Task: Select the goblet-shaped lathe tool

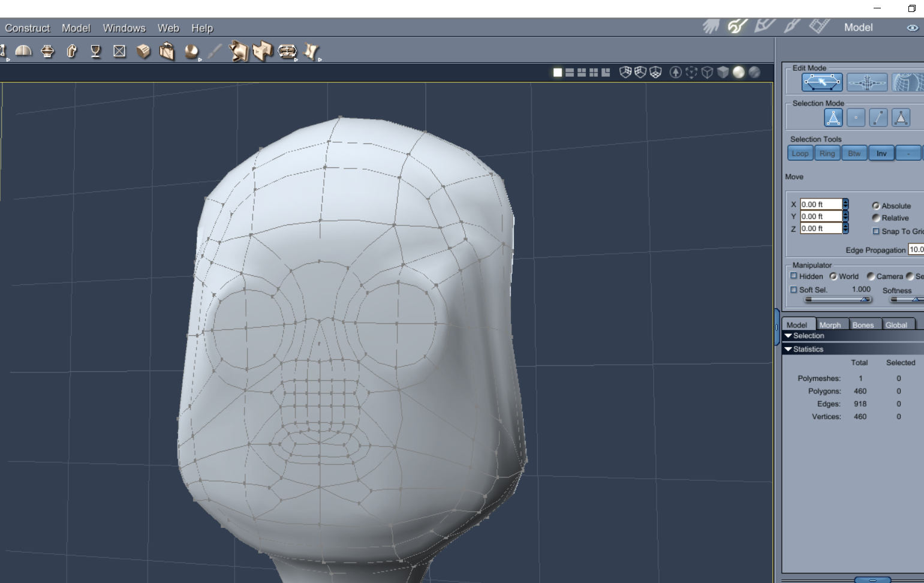Action: coord(95,52)
